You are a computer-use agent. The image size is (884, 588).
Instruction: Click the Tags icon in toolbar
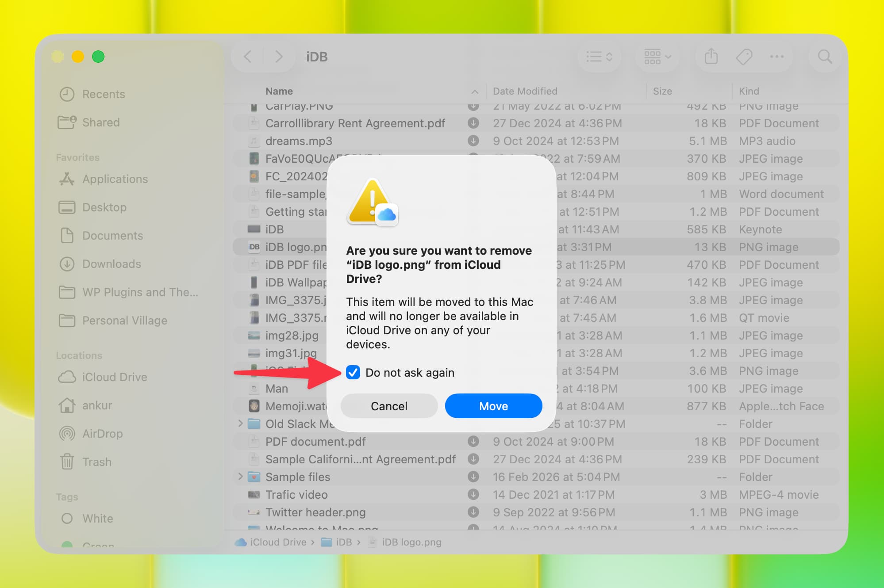click(x=744, y=57)
